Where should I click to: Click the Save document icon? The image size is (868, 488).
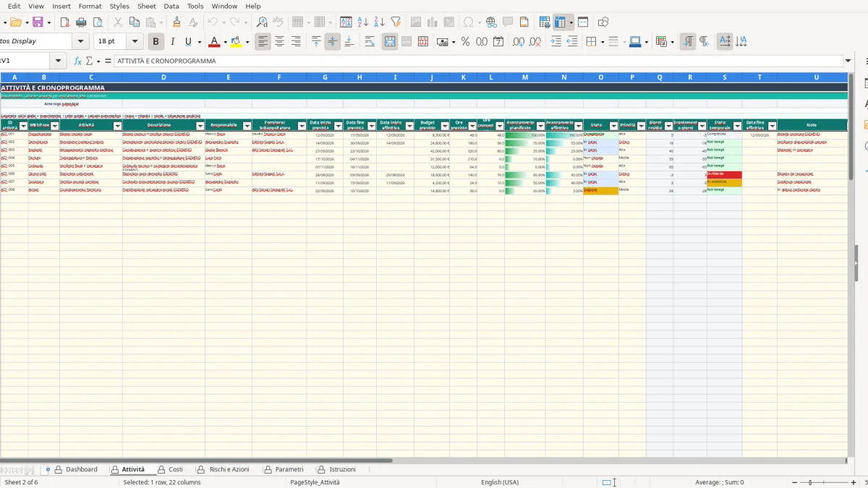point(38,22)
